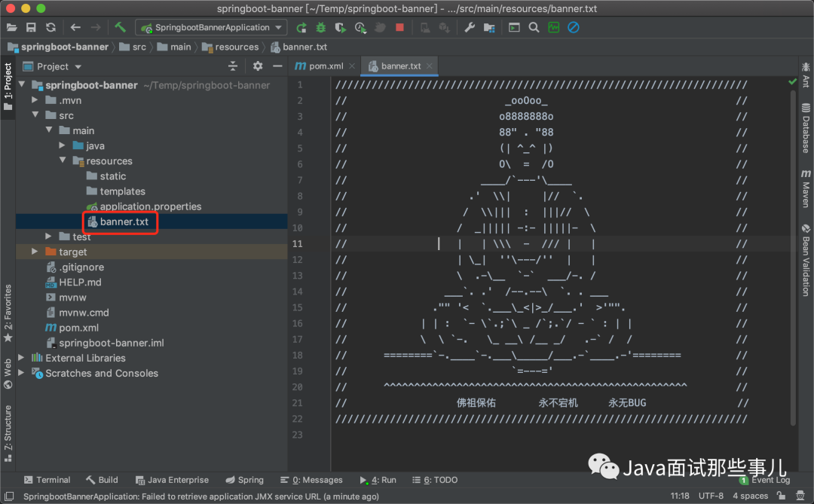Toggle the Z: Structure side tool window
The height and width of the screenshot is (504, 814).
click(x=8, y=433)
